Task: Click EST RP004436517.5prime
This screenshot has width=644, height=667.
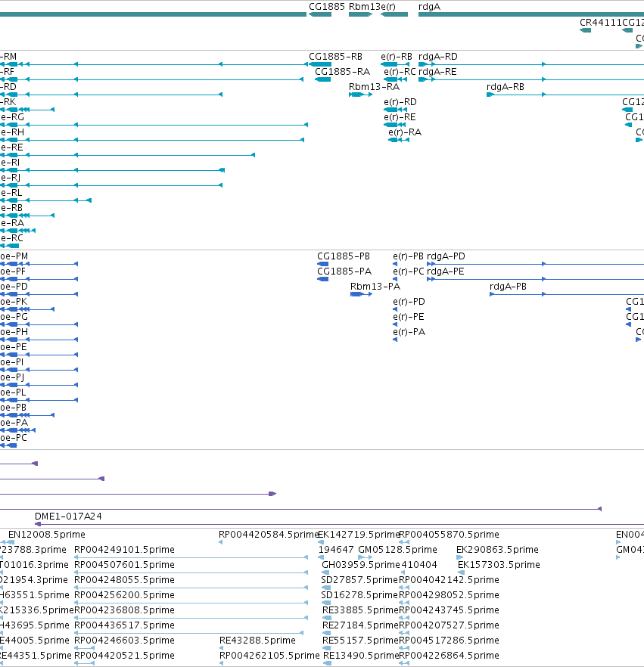Action: point(124,625)
